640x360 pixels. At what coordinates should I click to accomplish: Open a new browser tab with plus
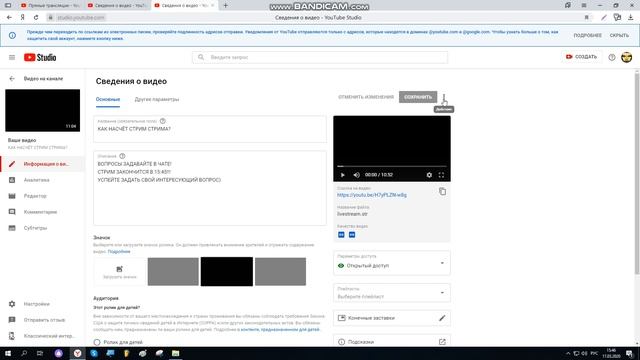point(225,6)
